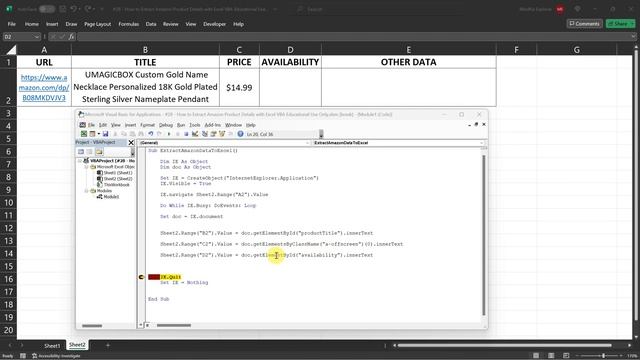Click the Select All corner triangle
This screenshot has width=640, height=360.
(x=11, y=50)
